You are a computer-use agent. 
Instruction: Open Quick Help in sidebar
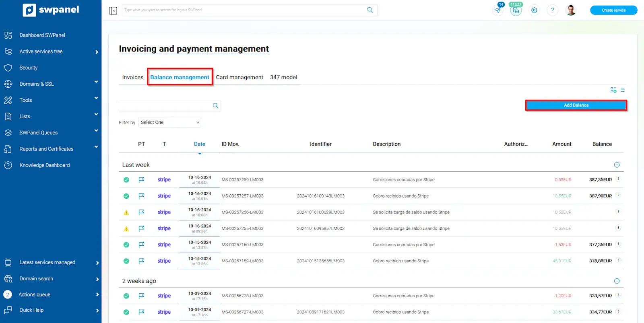tap(31, 310)
